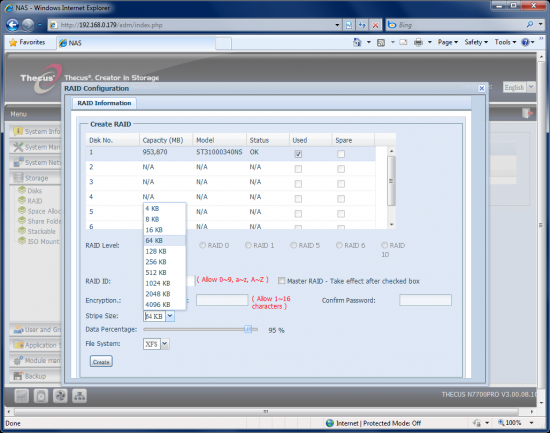Select Disks under Storage menu
The width and height of the screenshot is (550, 433).
34,191
